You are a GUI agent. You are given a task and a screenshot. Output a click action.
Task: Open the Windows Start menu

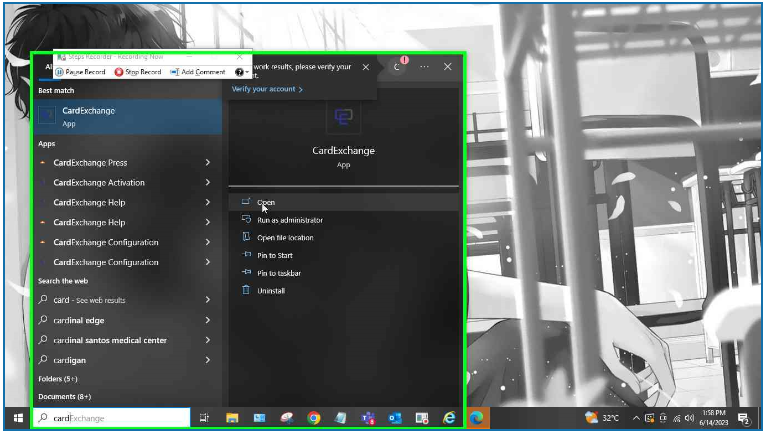(x=18, y=418)
